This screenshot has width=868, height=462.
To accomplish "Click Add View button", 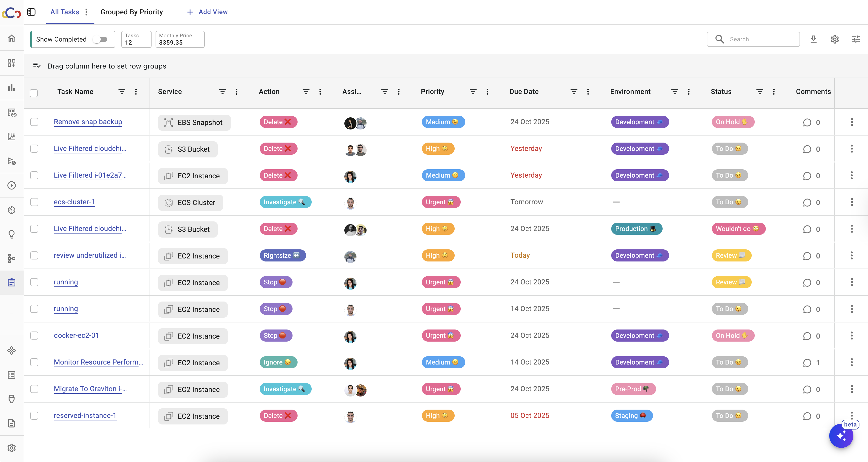I will point(207,12).
